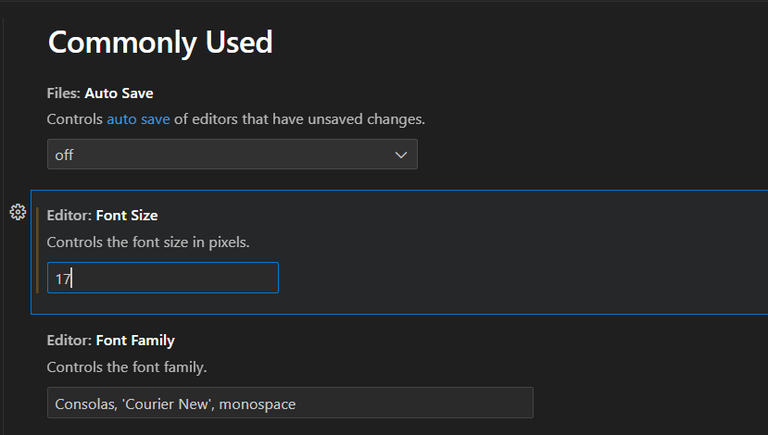Open the Auto Save dropdown showing "off"
Screen dimensions: 768x435
[x=220, y=155]
